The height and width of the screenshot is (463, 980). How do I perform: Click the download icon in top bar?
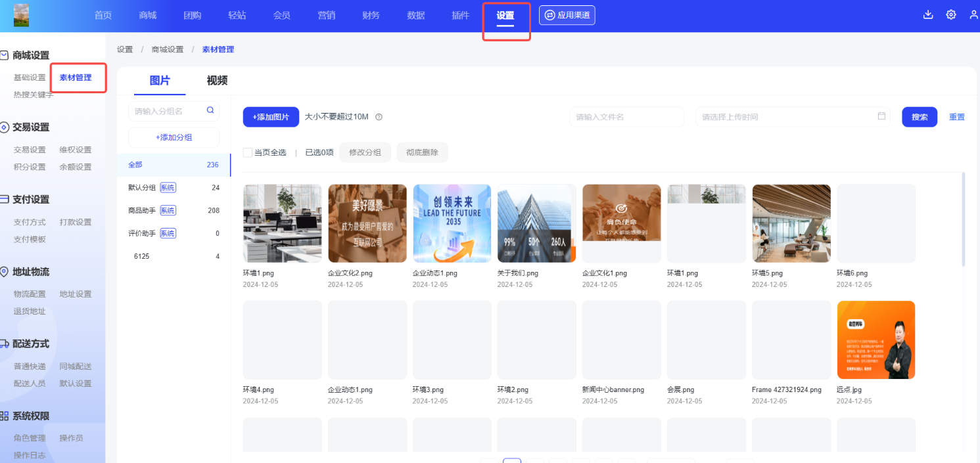(928, 15)
